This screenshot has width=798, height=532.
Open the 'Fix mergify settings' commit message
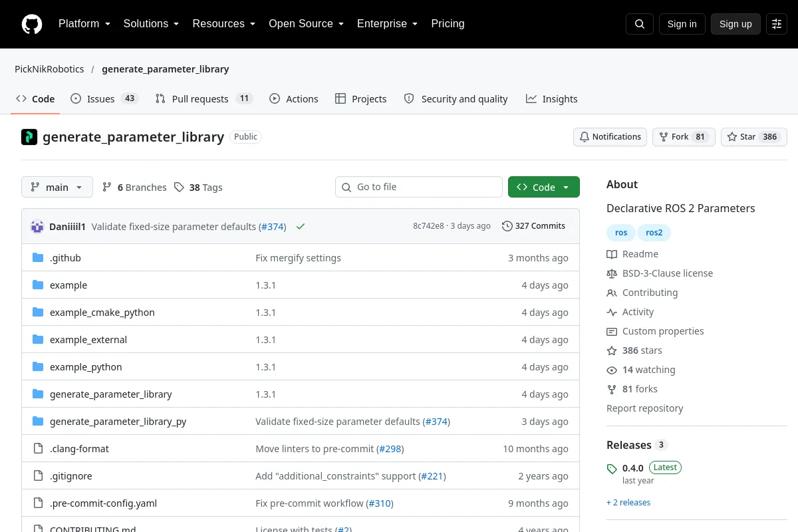pyautogui.click(x=298, y=258)
